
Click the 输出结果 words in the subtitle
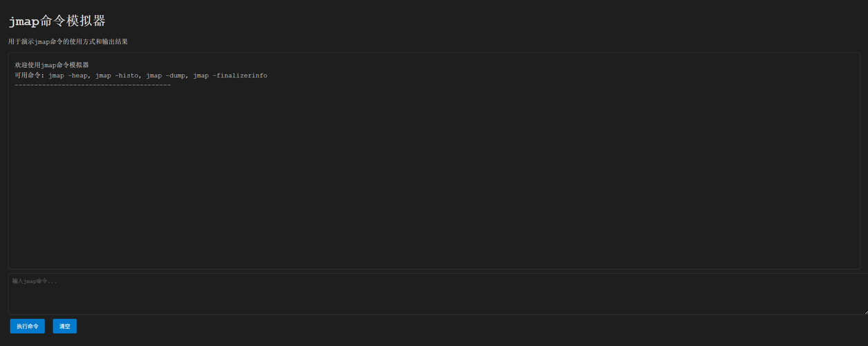[116, 42]
